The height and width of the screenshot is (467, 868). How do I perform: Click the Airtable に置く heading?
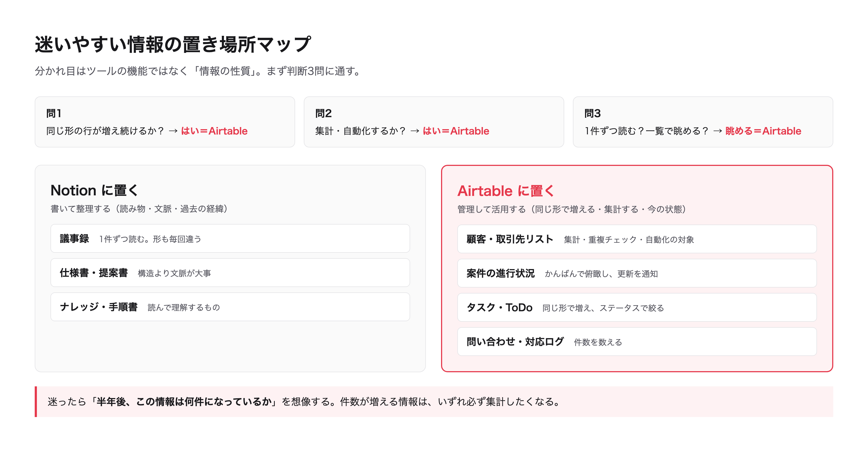506,191
